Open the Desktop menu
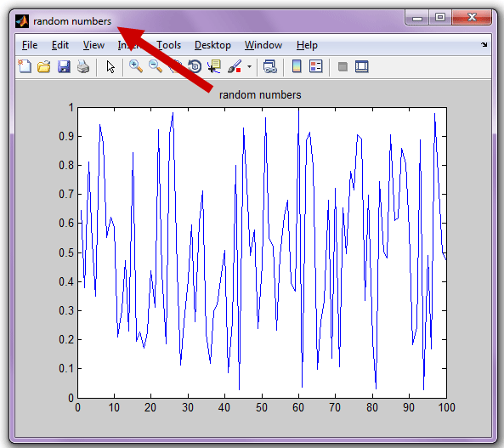Screen dimensions: 504x448 pos(212,45)
